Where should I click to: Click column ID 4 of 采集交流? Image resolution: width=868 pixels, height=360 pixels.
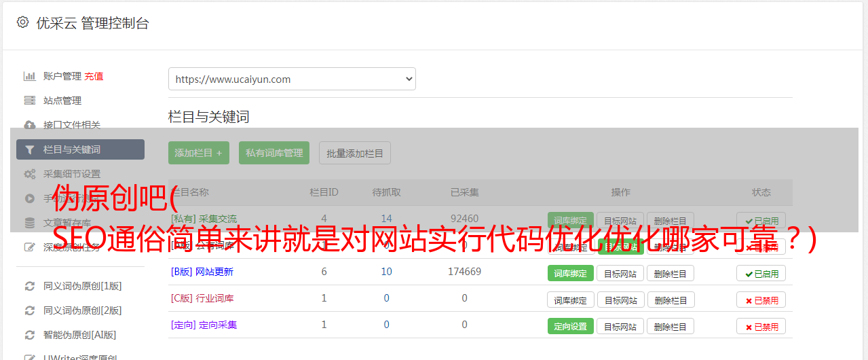click(324, 219)
